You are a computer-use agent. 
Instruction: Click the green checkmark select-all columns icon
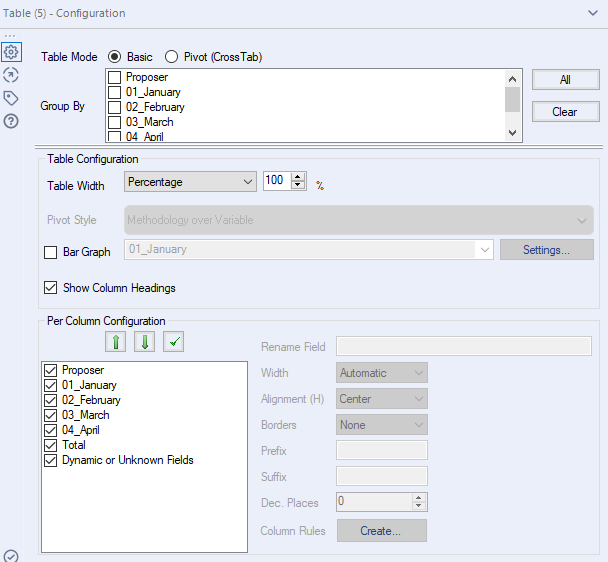pos(173,343)
